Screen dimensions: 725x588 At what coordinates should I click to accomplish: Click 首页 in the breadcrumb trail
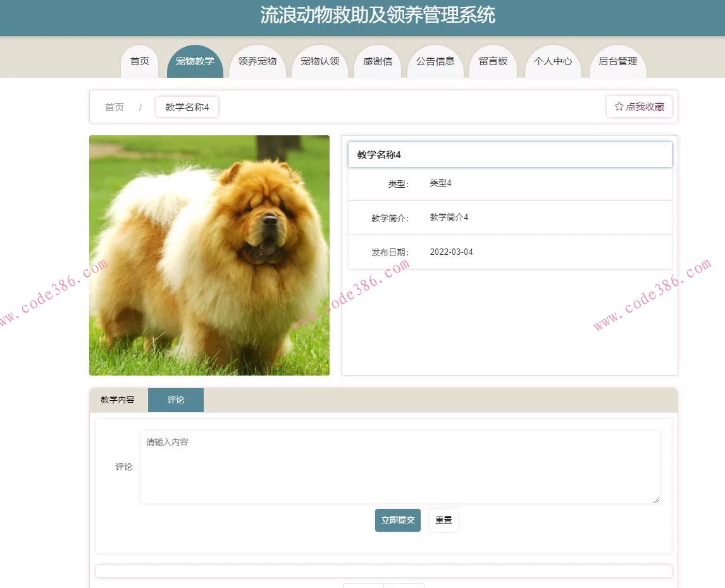click(114, 107)
